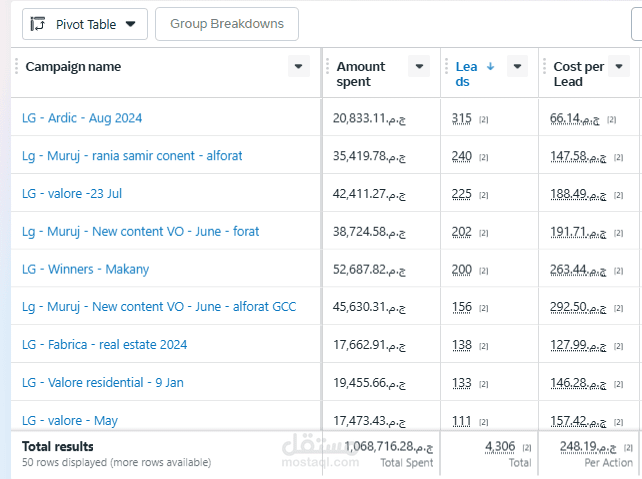
Task: Grab the Cost per Lead drag handle
Action: pyautogui.click(x=544, y=66)
